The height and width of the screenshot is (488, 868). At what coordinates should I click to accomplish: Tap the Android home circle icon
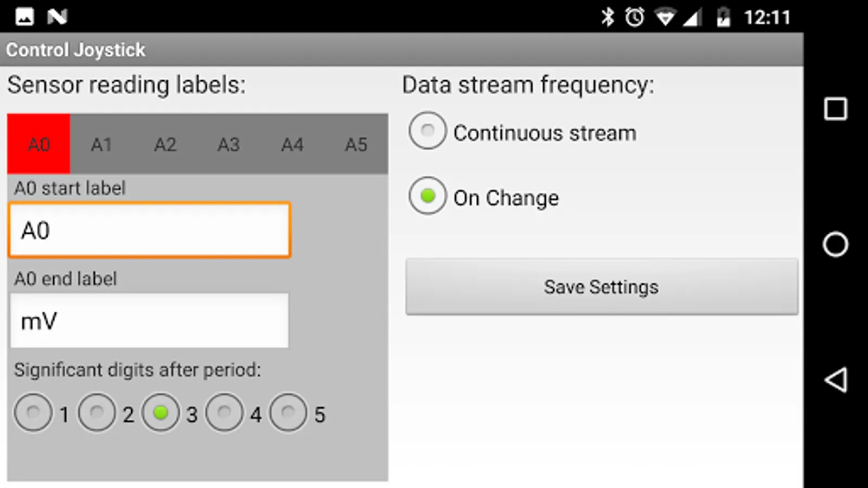point(835,245)
